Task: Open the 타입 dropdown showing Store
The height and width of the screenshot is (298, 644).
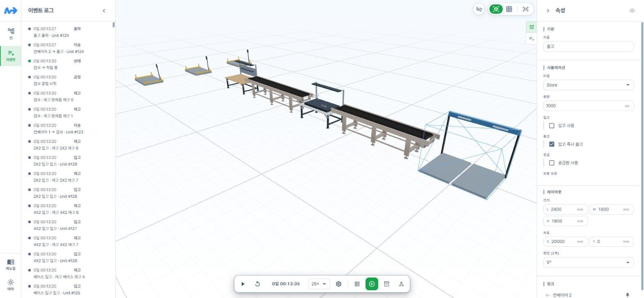Action: (x=588, y=85)
